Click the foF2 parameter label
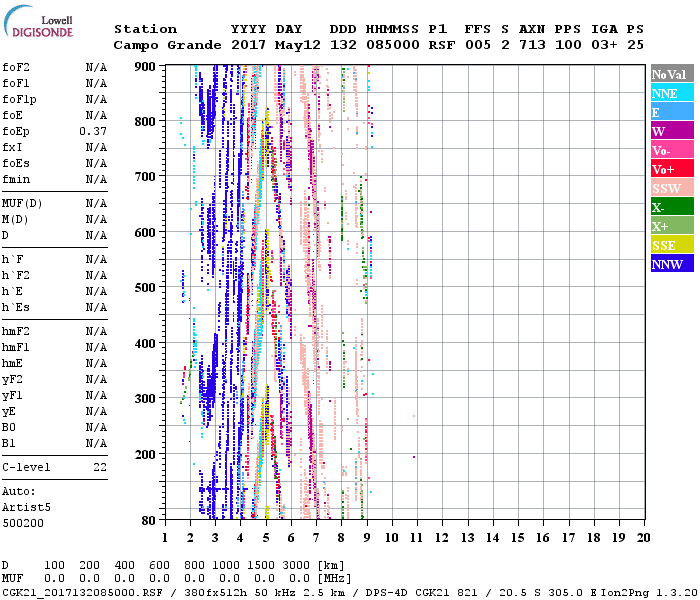This screenshot has height=600, width=700. point(16,67)
